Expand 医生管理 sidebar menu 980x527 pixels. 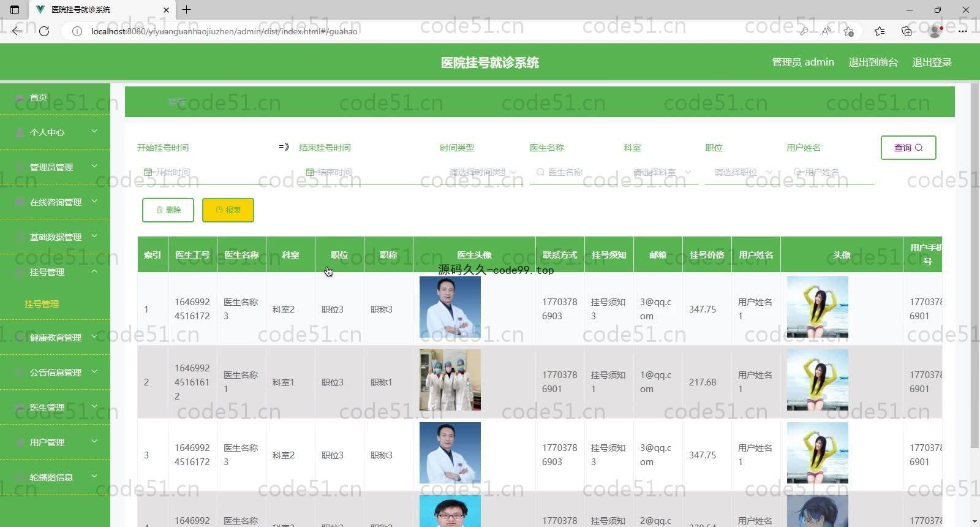coord(55,407)
